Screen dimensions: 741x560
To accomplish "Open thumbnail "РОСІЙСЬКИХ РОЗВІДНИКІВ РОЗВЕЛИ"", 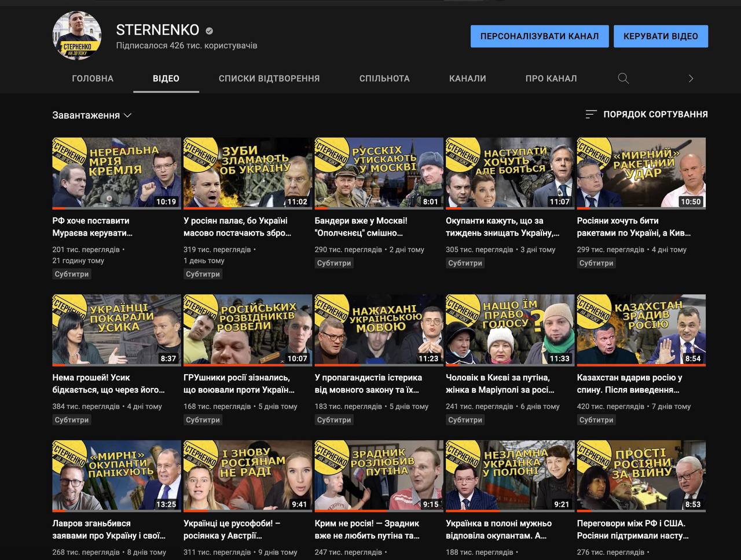I will click(x=248, y=330).
